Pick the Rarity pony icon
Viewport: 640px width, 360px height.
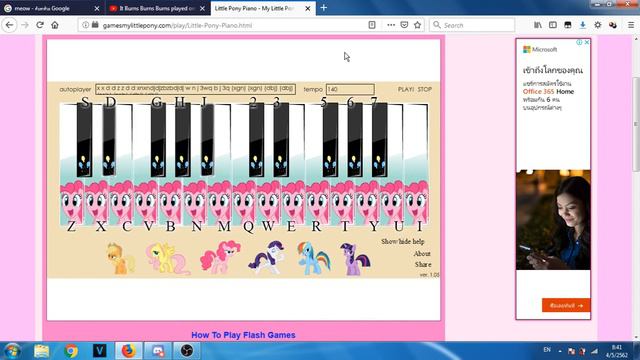point(267,257)
